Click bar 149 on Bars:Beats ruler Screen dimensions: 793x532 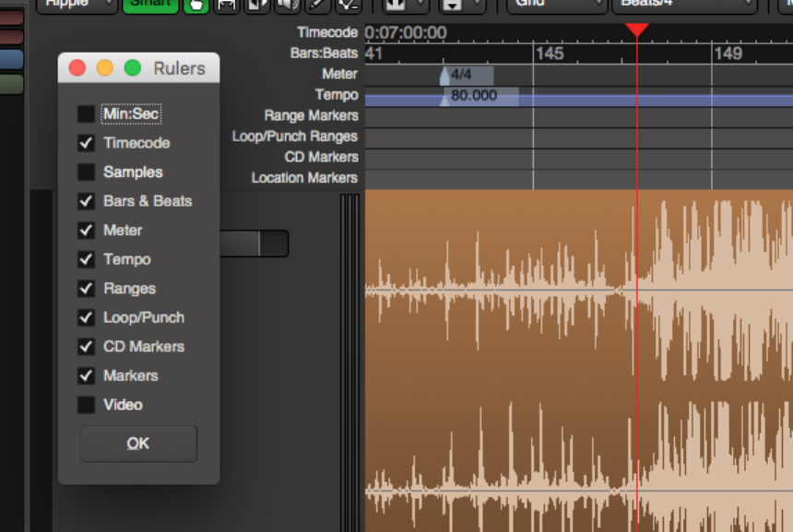[728, 53]
